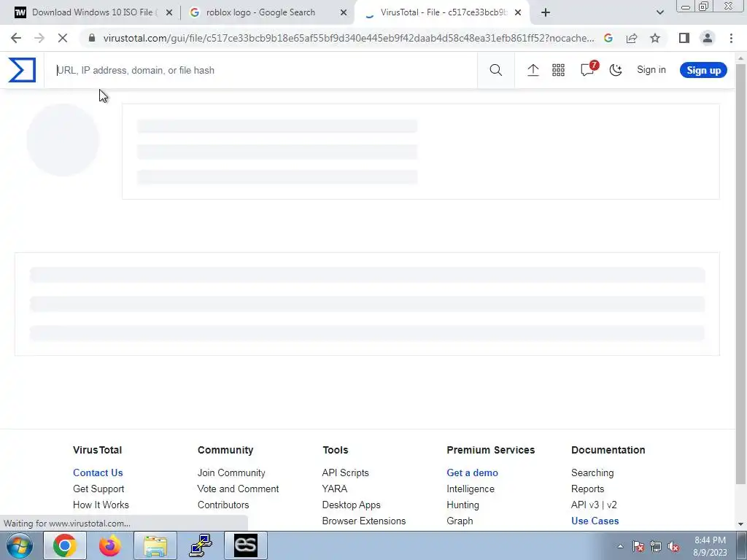Open the Use Cases link
The width and height of the screenshot is (747, 560).
click(x=595, y=521)
